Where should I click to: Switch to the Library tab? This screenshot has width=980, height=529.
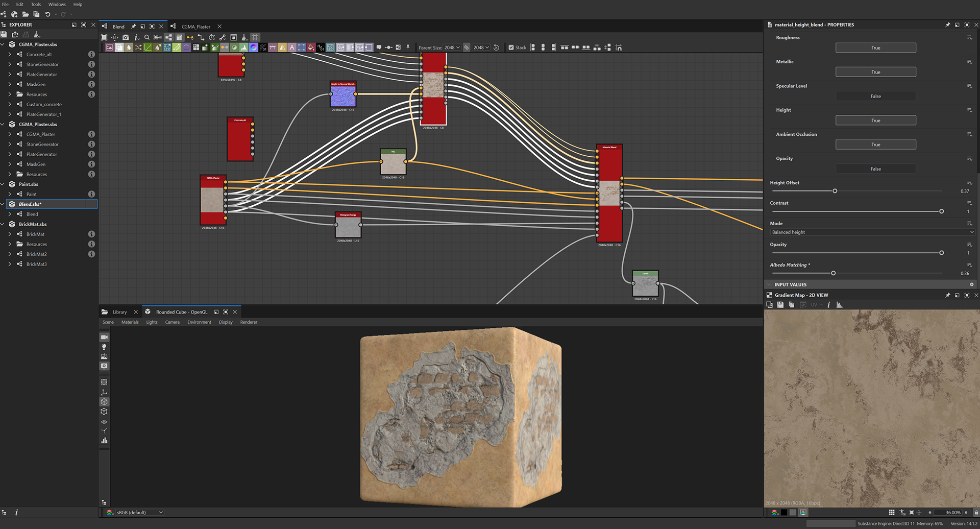[x=119, y=312]
